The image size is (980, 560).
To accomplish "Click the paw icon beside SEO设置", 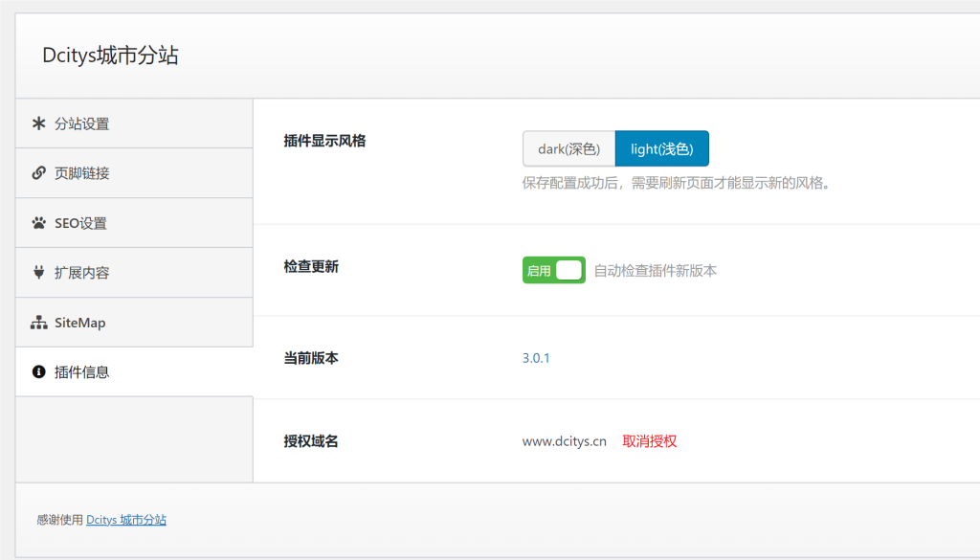I will point(39,223).
